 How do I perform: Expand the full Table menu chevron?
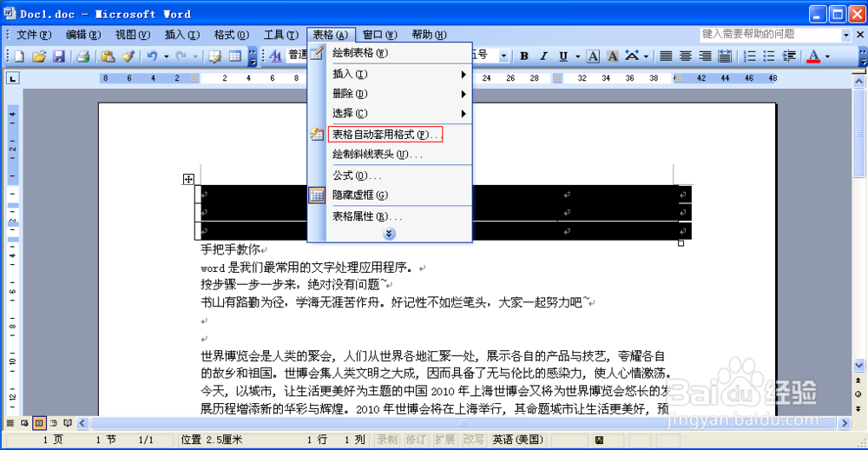tap(389, 234)
